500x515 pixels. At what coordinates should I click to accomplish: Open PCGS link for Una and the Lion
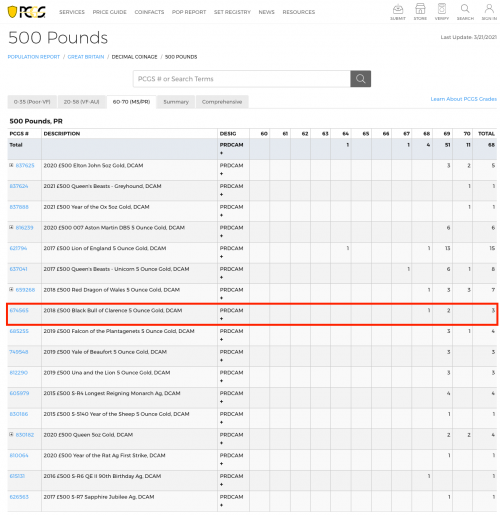tap(19, 373)
